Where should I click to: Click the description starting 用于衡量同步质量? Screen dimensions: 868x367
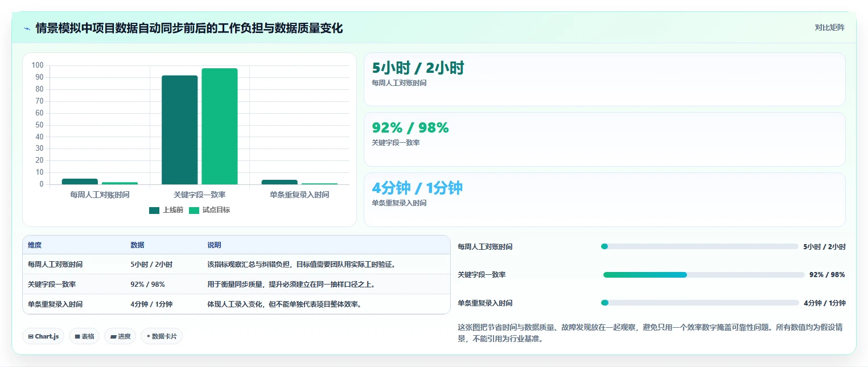291,284
